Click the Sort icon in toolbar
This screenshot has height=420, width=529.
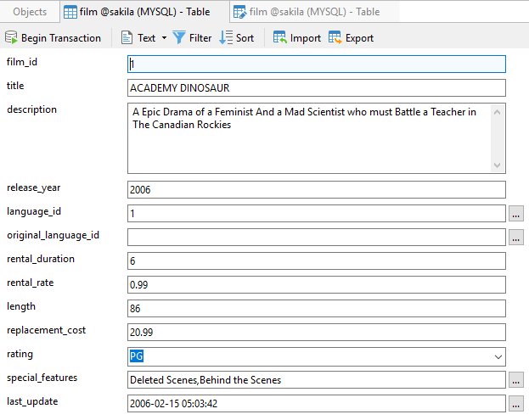coord(226,37)
